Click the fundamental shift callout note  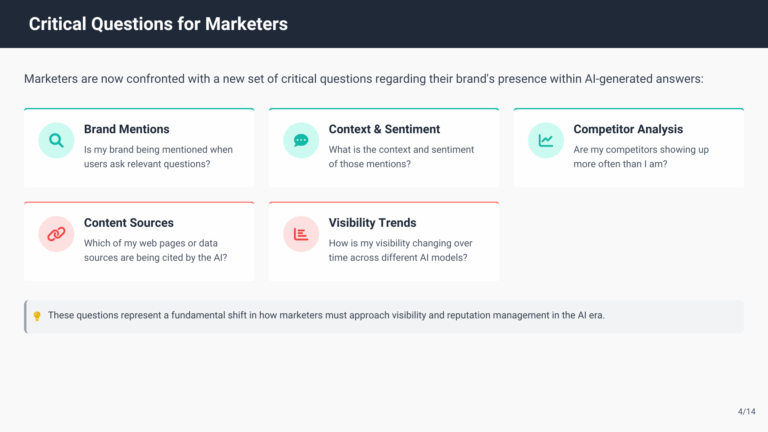(326, 316)
